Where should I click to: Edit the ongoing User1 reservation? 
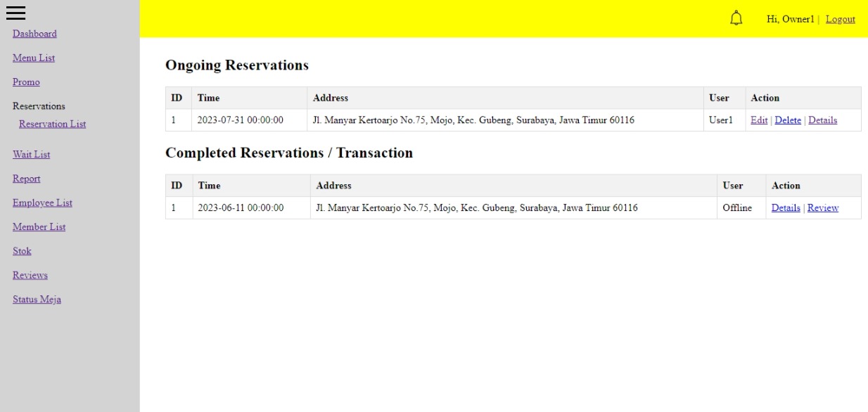click(x=759, y=120)
